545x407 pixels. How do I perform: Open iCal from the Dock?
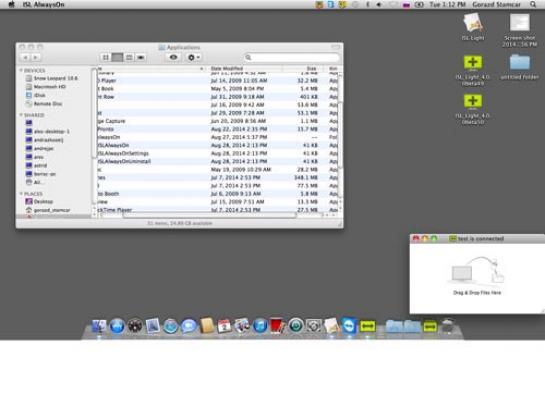click(x=224, y=326)
